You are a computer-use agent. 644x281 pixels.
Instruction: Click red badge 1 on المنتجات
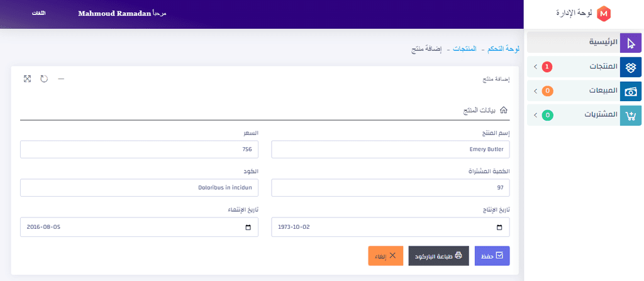coord(547,67)
